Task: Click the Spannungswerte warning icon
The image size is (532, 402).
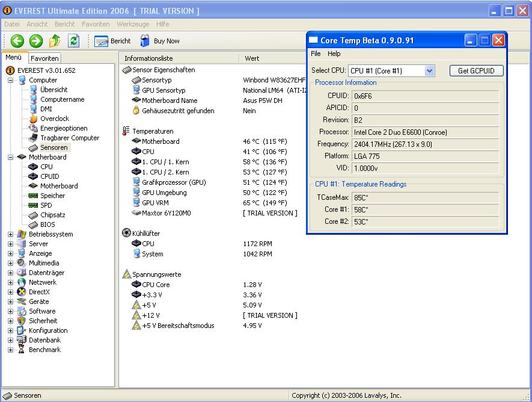Action: tap(127, 274)
